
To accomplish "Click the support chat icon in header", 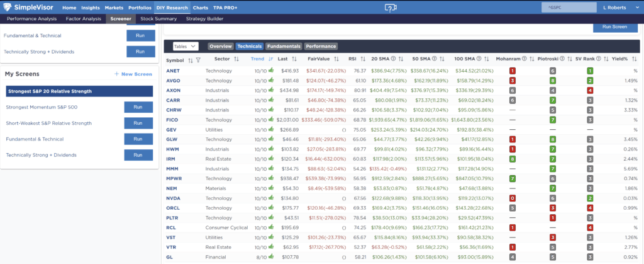I will click(x=390, y=8).
